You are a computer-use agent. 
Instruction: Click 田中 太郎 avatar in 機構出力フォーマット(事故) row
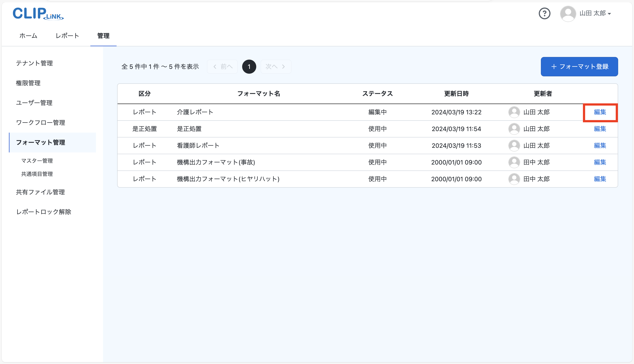point(514,162)
